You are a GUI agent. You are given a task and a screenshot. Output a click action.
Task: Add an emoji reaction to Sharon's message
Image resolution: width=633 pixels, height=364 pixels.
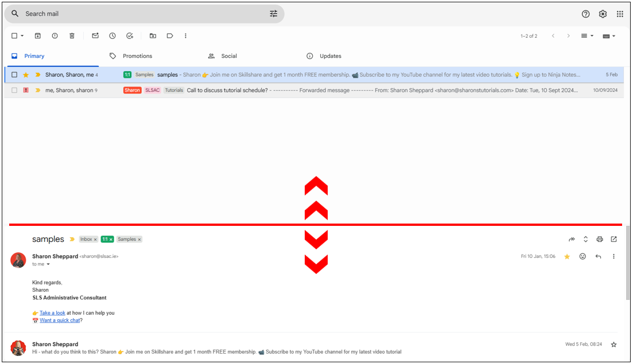(582, 256)
